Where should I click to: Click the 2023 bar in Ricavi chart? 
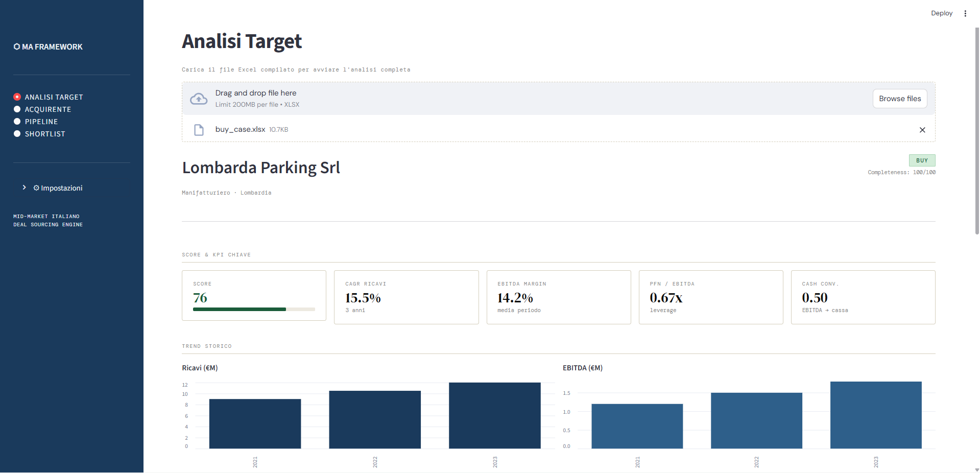click(x=494, y=415)
